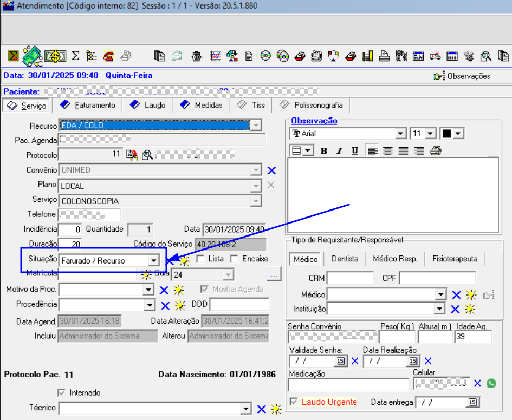Click the black Sigma sum toolbar icon

(x=75, y=56)
